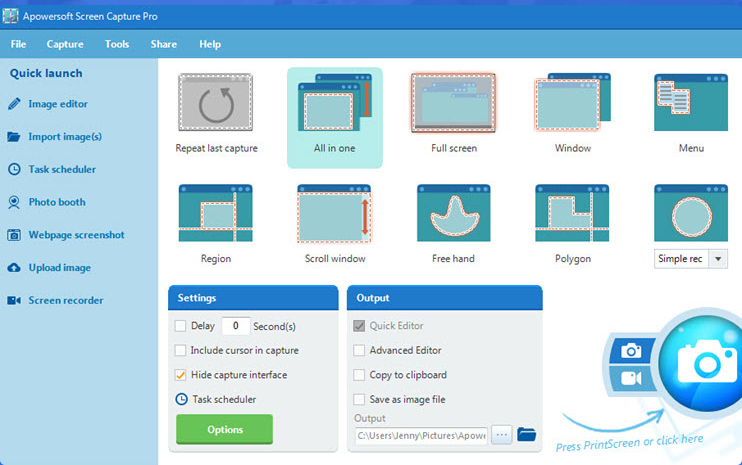Pick the Free hand capture mode
The height and width of the screenshot is (465, 742).
[453, 213]
